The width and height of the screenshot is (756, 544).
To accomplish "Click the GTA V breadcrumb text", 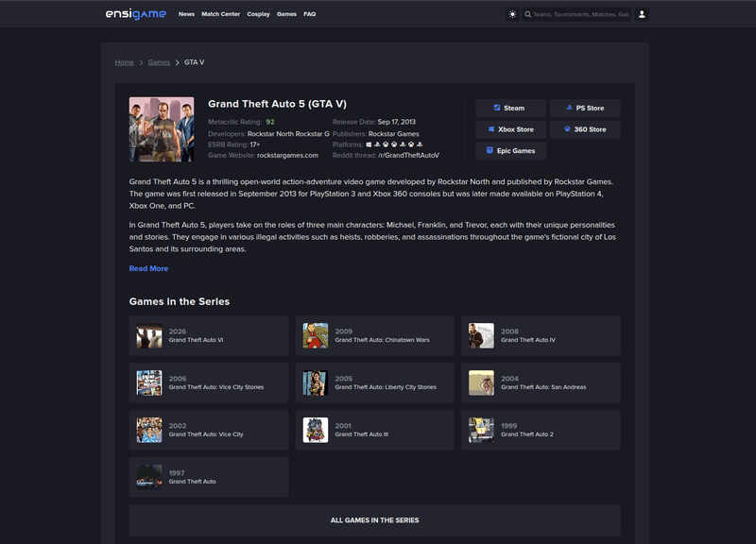I will tap(195, 62).
